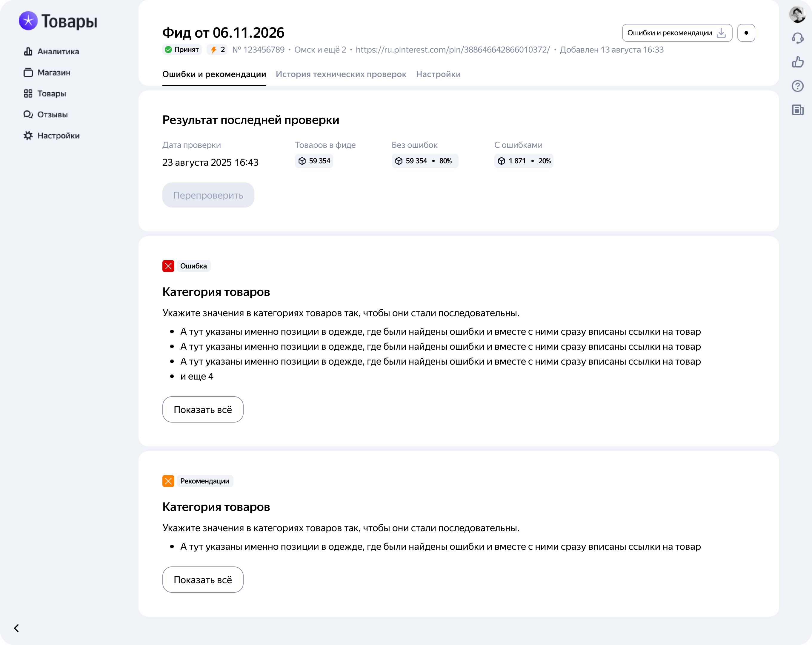Click Омск и ещё 2 regions
The image size is (812, 645).
point(320,50)
